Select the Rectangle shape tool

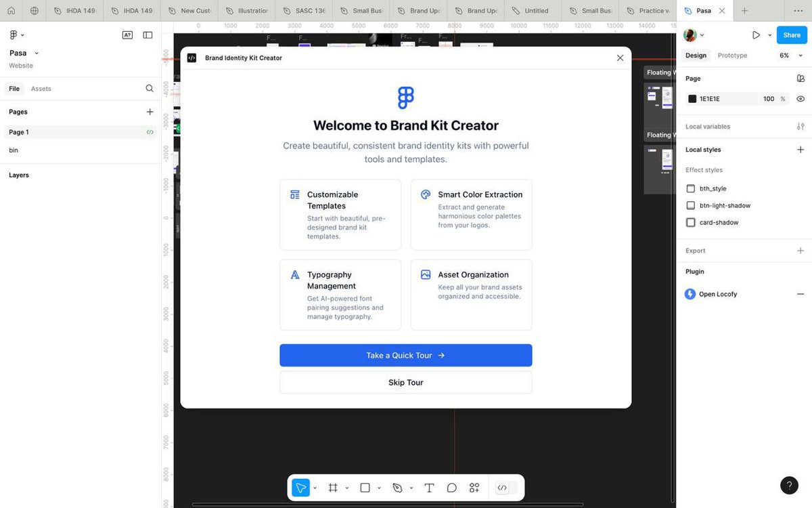365,488
